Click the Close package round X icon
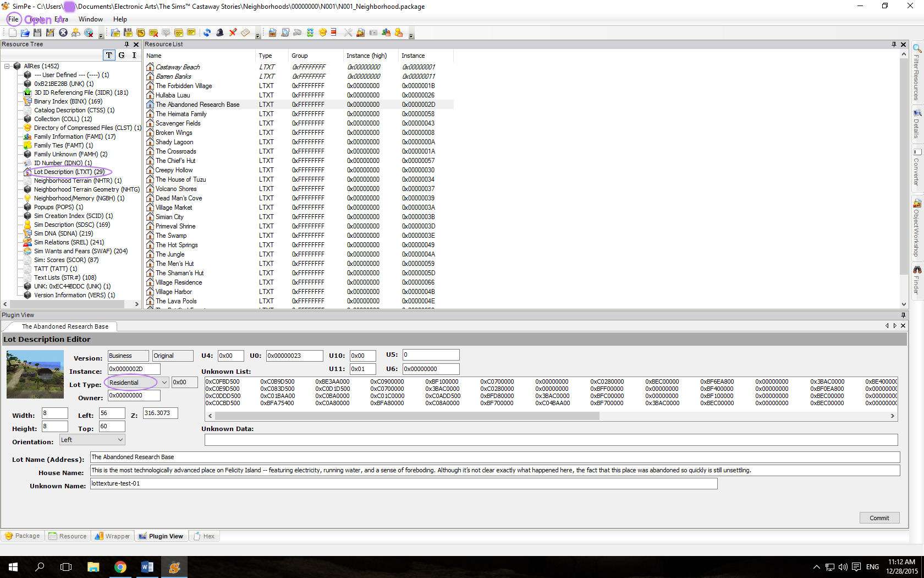 tap(63, 32)
